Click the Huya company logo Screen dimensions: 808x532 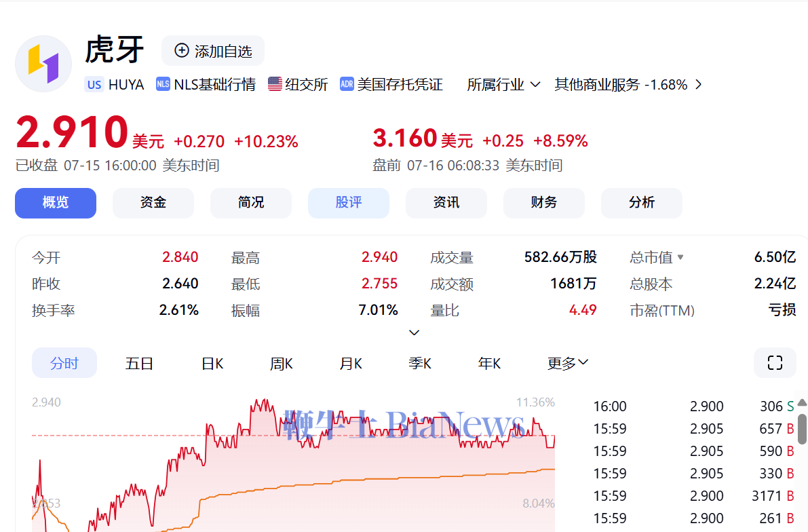click(43, 64)
